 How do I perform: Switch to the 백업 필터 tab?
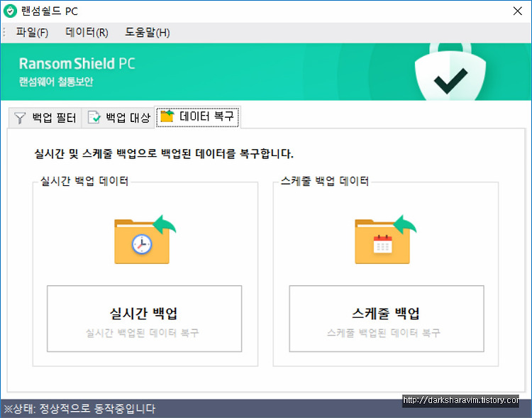click(45, 118)
